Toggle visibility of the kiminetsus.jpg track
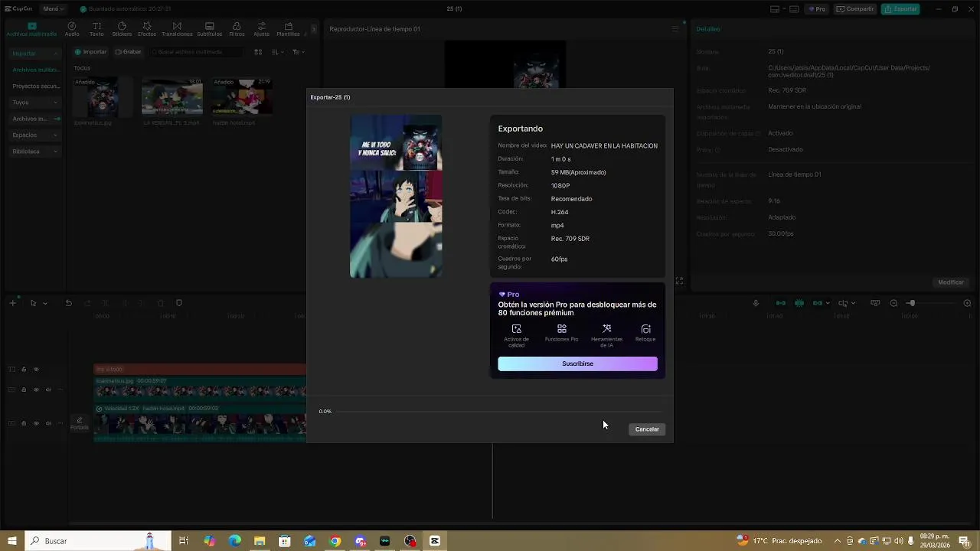 36,390
